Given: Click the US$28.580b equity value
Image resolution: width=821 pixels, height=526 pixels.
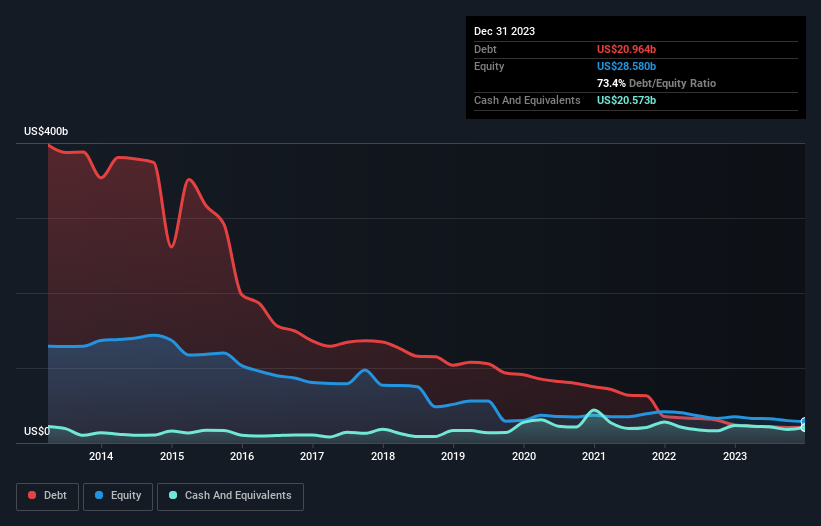Looking at the screenshot, I should point(626,66).
